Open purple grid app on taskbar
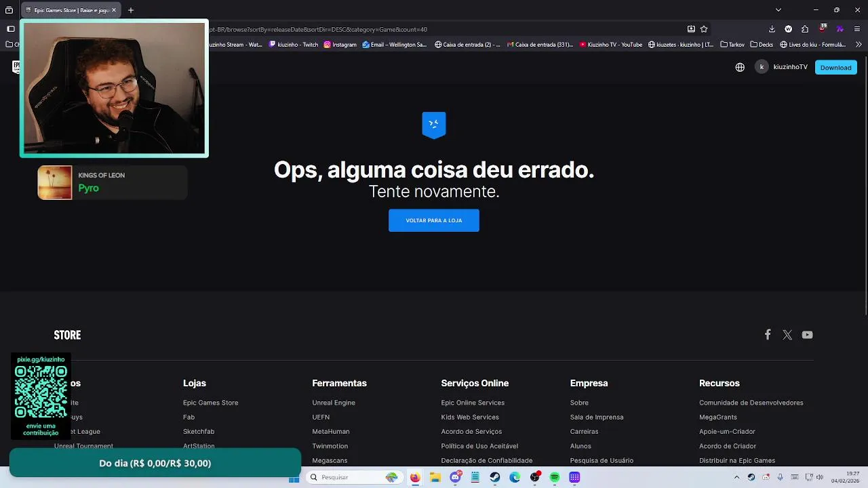This screenshot has height=488, width=868. [574, 477]
